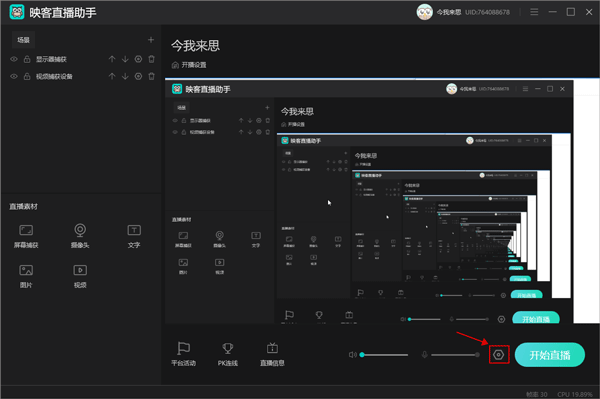Click the 映客直播助手 app logo
The width and height of the screenshot is (600, 399).
[x=17, y=12]
